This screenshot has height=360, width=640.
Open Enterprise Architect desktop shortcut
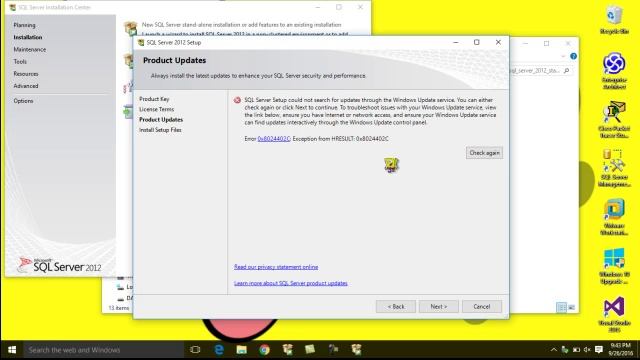[x=614, y=70]
